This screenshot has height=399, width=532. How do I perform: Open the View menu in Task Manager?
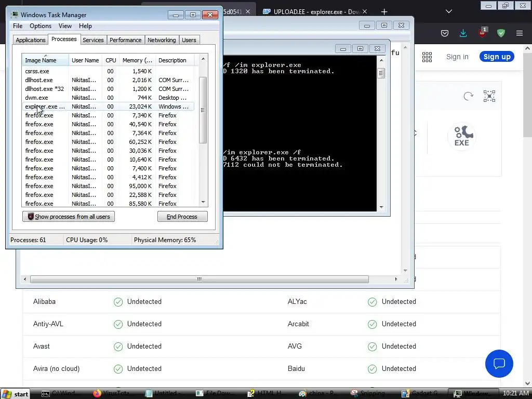(x=65, y=26)
